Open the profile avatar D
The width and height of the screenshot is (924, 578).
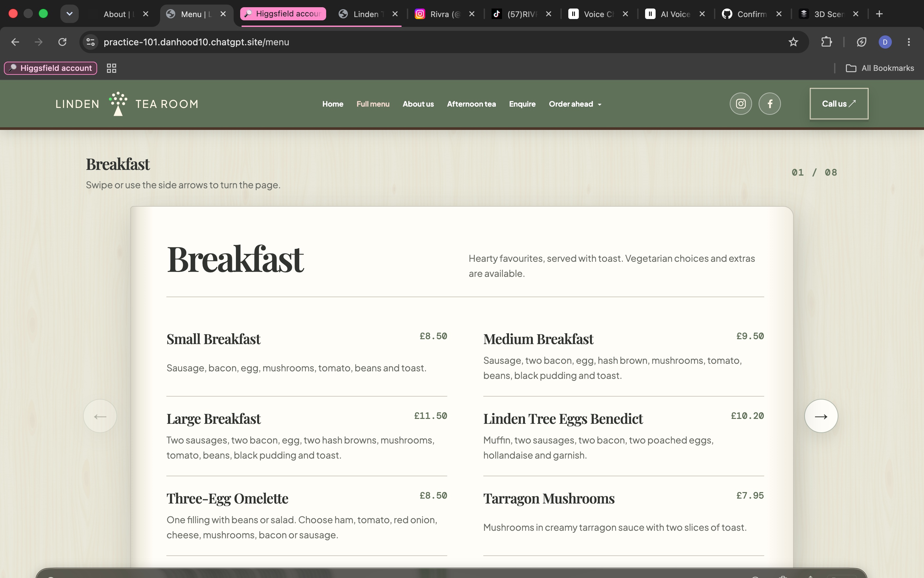coord(885,42)
